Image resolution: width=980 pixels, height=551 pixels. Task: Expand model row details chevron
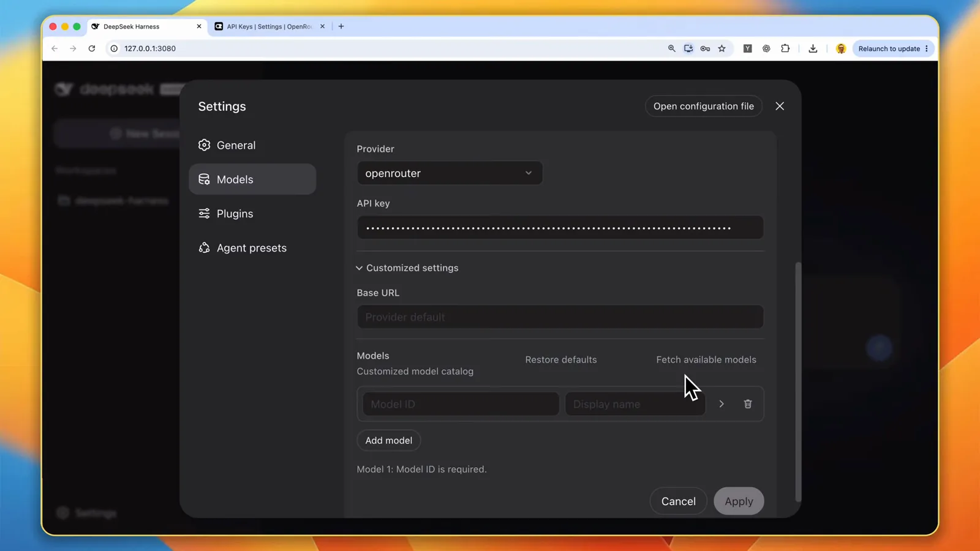(x=722, y=404)
